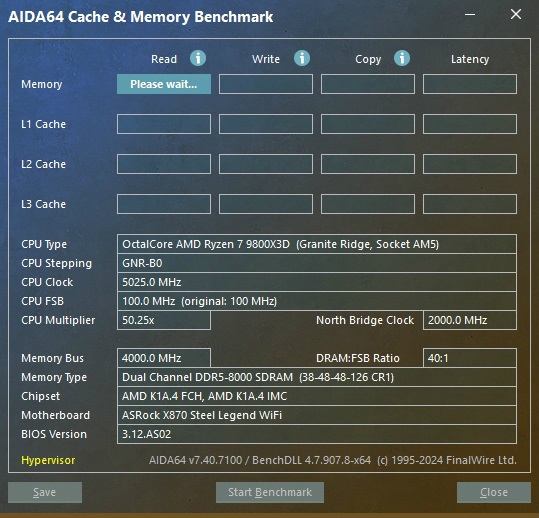539x518 pixels.
Task: Click the 'AIDA64 Cache & Memory Benchmark' title
Action: click(141, 17)
